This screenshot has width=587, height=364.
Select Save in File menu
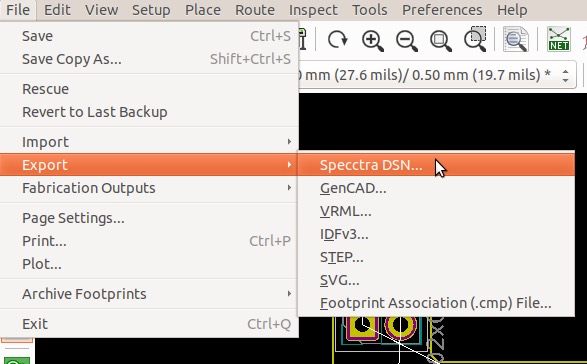click(x=149, y=36)
